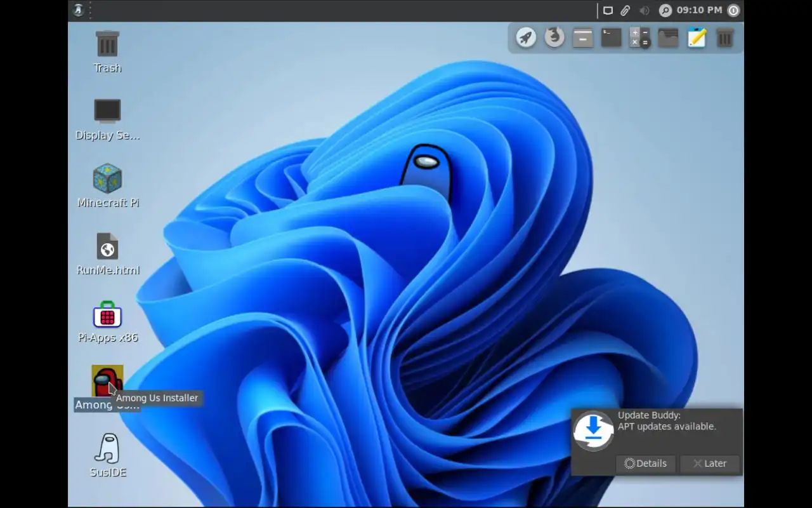Image resolution: width=812 pixels, height=508 pixels.
Task: Launch the terminal from the dock
Action: (611, 37)
